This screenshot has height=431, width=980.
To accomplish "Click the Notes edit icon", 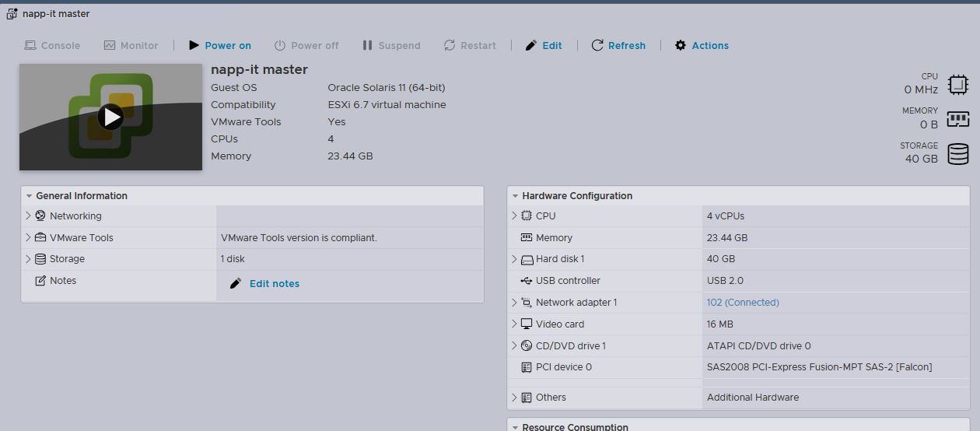I will [x=40, y=280].
